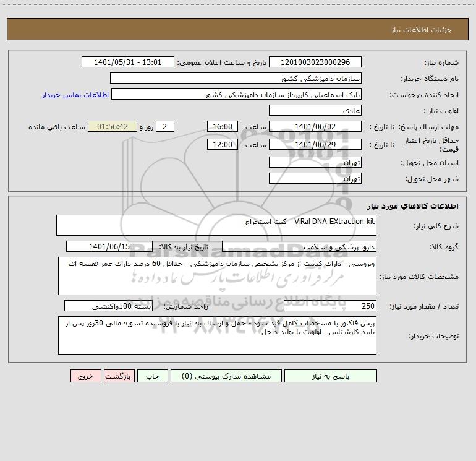Click the مهلت ارسال پاسخ label
This screenshot has width=476, height=461.
tap(428, 127)
